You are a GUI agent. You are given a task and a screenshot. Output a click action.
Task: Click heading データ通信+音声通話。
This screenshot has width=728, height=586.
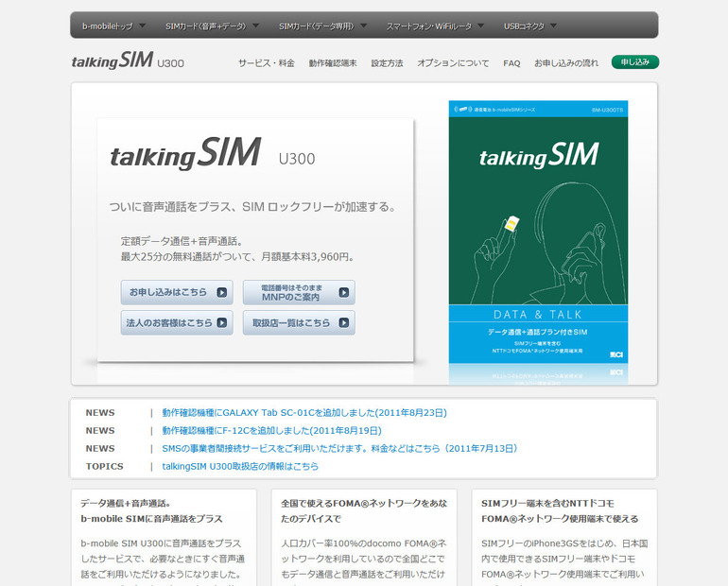pos(126,504)
